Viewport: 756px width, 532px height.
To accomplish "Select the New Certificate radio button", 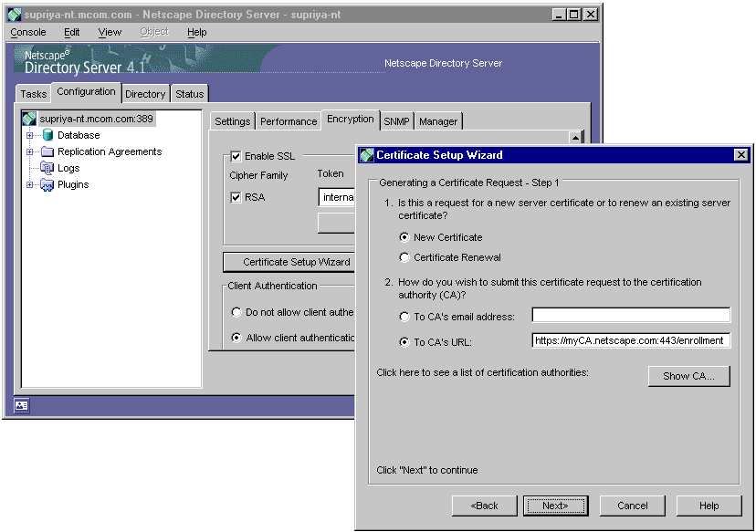I will (404, 237).
